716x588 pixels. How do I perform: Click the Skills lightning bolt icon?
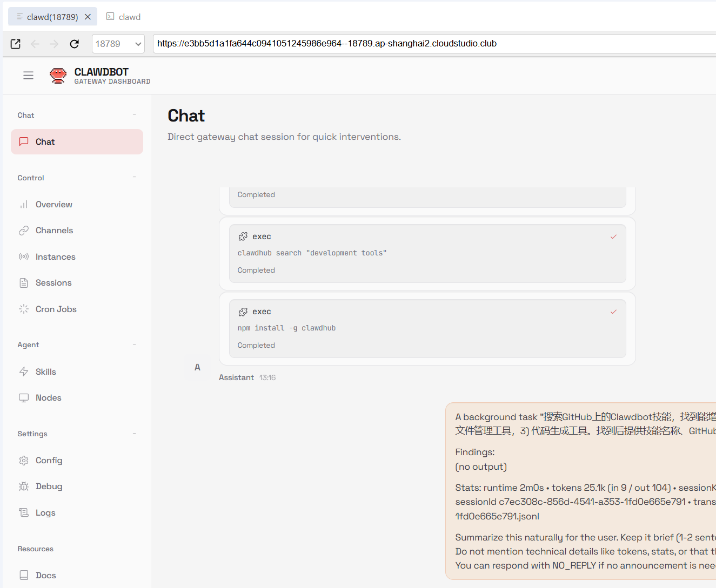point(24,371)
